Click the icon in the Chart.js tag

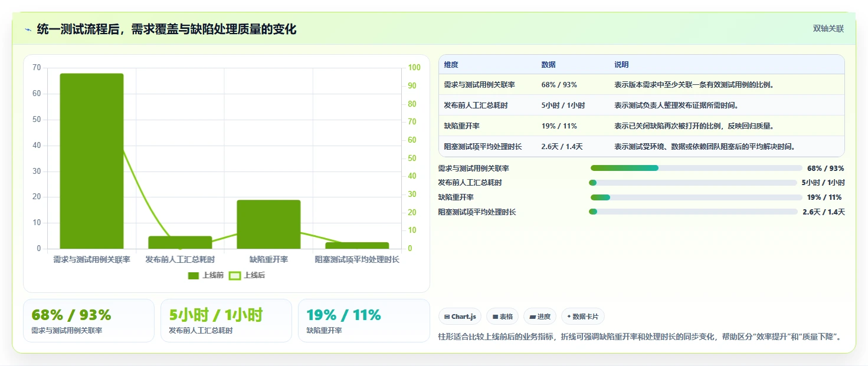(447, 317)
